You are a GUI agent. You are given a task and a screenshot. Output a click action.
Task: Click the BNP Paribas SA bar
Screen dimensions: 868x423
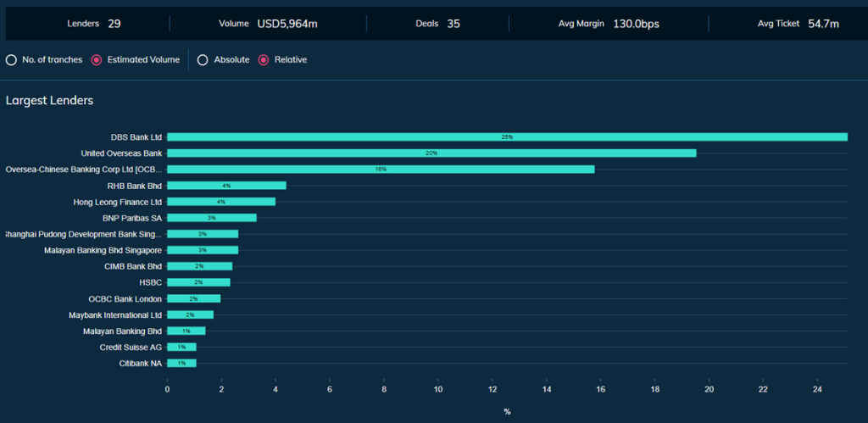tap(211, 218)
